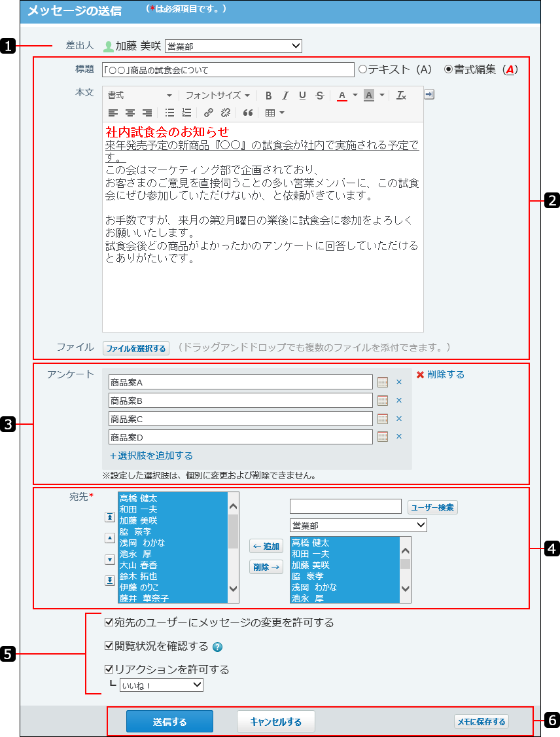Open the フォントサイズ dropdown
This screenshot has width=560, height=737.
[217, 96]
